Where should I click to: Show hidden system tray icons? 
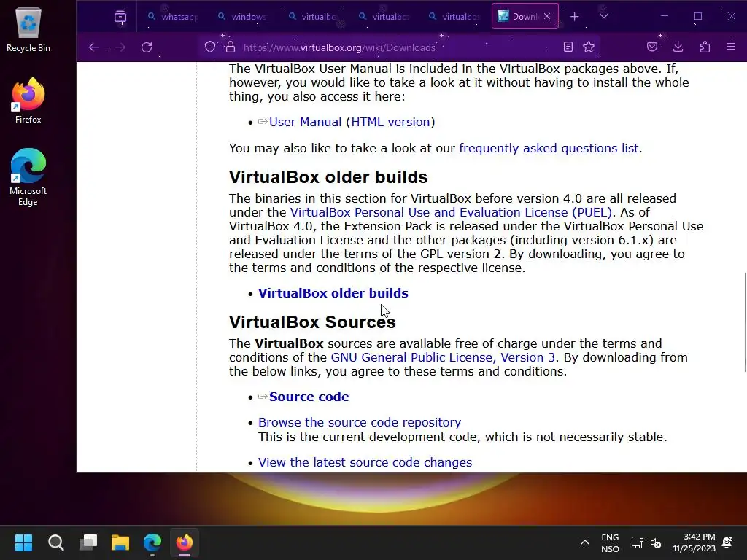(x=585, y=542)
